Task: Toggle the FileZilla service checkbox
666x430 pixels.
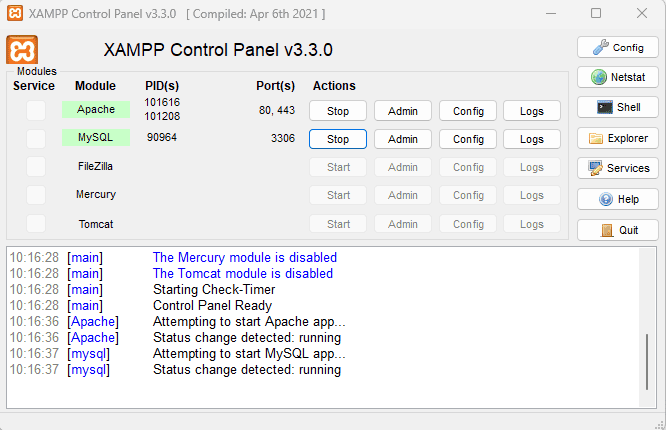Action: (x=36, y=167)
